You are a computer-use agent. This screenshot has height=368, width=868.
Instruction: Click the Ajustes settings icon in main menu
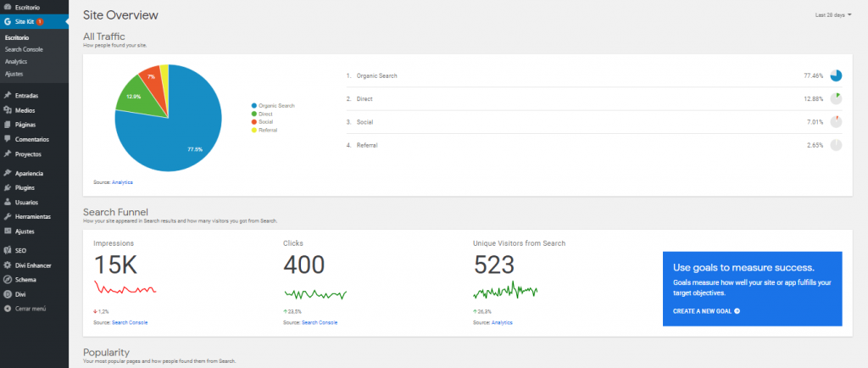coord(7,231)
